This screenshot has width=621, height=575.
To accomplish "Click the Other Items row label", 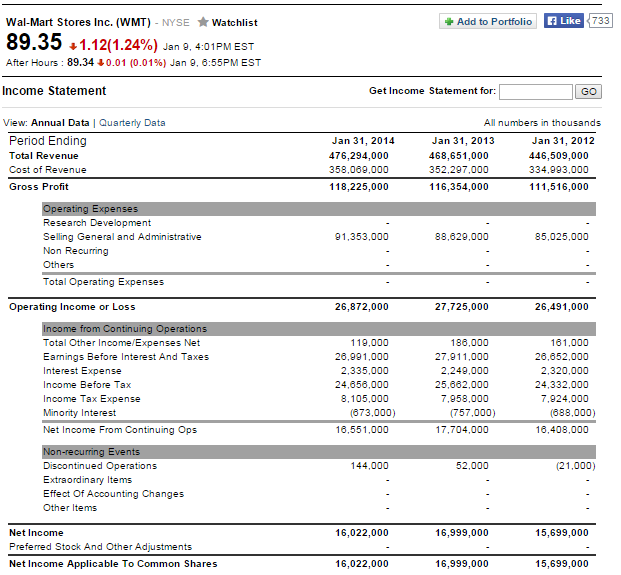I will coord(70,508).
